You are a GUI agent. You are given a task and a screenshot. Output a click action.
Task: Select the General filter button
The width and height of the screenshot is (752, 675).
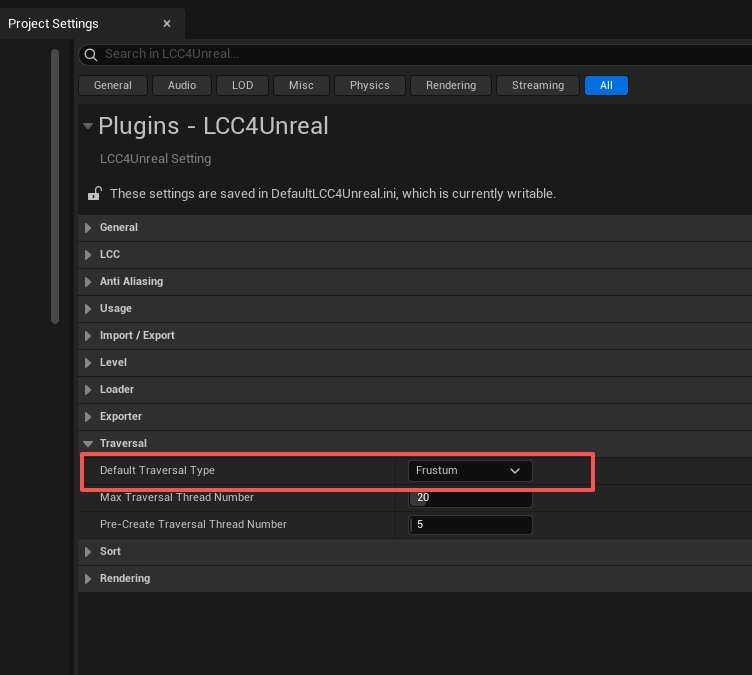click(x=113, y=85)
